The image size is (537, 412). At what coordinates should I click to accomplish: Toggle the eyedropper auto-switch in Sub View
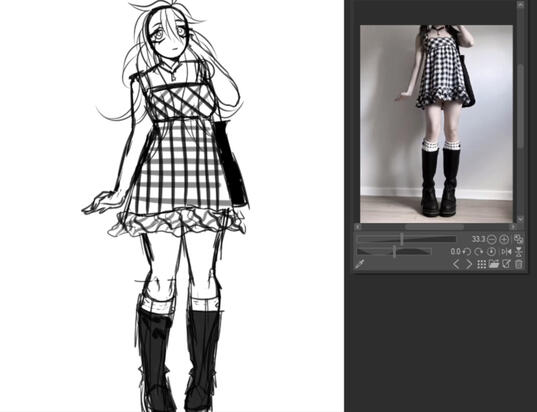click(x=360, y=264)
